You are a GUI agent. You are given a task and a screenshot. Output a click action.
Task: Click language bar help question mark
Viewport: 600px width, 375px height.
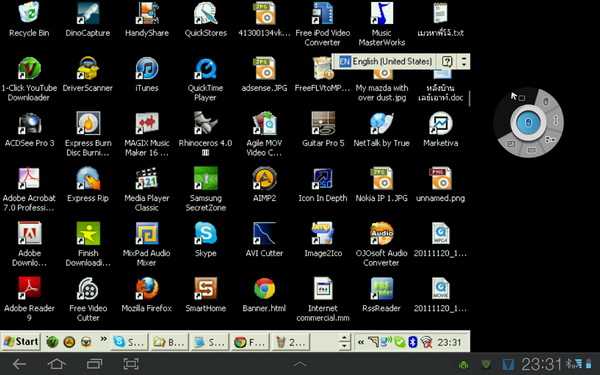coord(447,61)
